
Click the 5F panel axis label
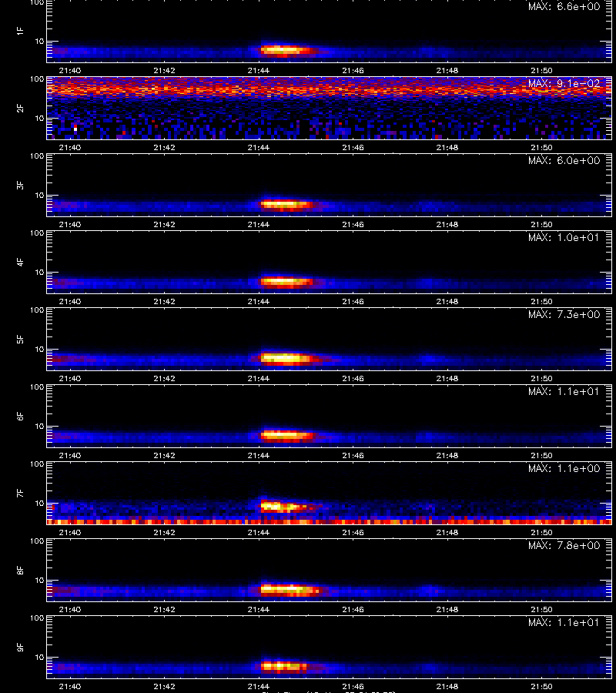click(20, 339)
